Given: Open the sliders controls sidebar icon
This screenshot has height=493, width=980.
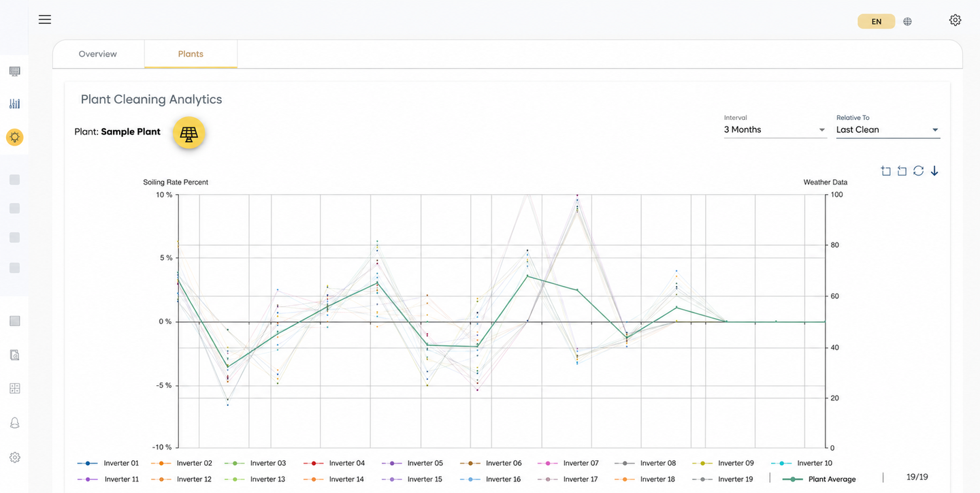Looking at the screenshot, I should (x=15, y=104).
